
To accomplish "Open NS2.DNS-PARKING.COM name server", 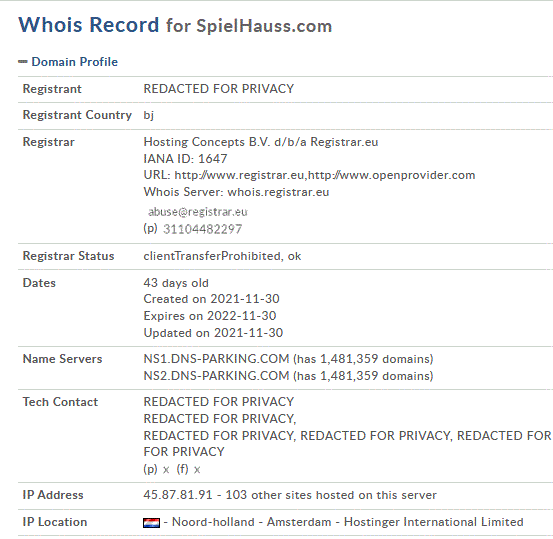I will [x=216, y=376].
